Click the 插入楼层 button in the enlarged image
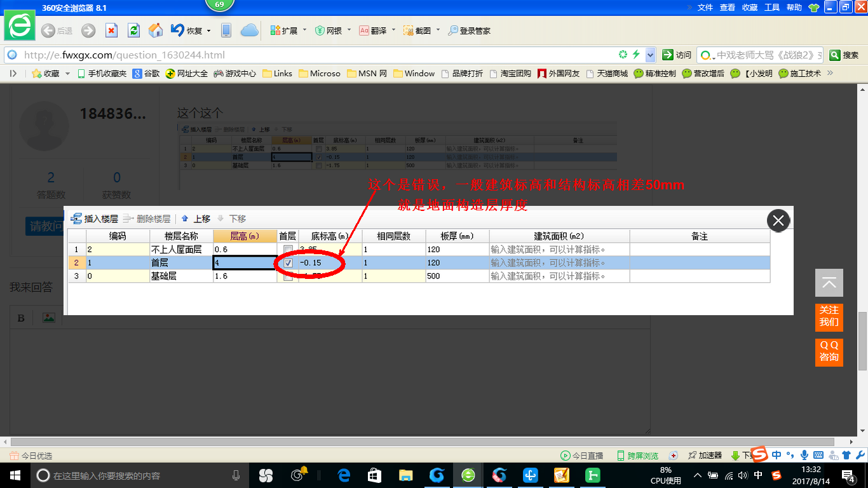This screenshot has height=488, width=868. click(x=94, y=219)
